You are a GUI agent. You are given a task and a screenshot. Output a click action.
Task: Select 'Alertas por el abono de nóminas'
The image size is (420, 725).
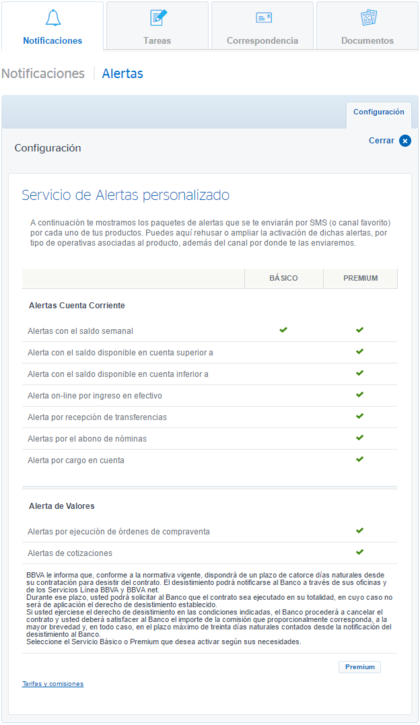point(87,439)
